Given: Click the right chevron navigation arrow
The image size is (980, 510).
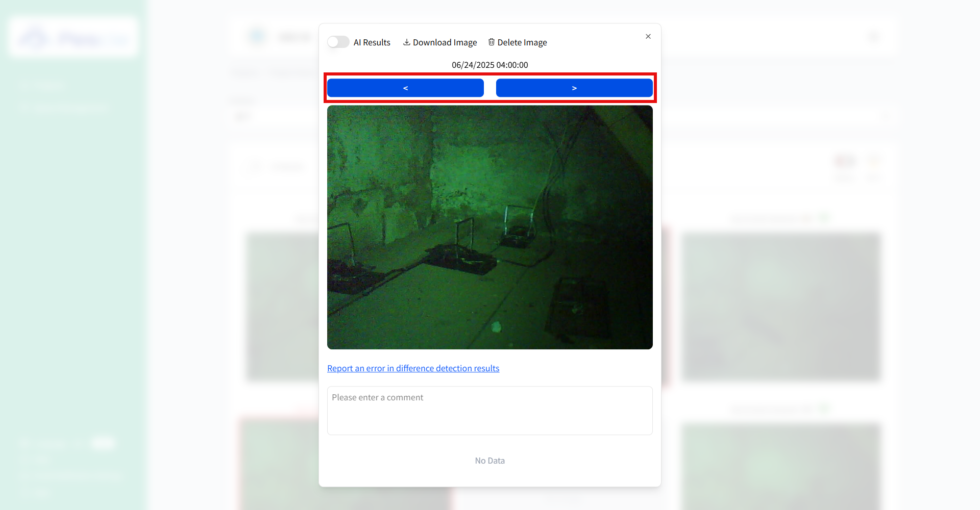Looking at the screenshot, I should (574, 87).
